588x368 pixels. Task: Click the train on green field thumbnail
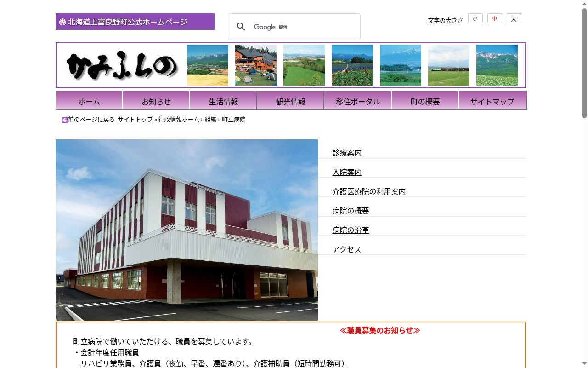click(449, 65)
